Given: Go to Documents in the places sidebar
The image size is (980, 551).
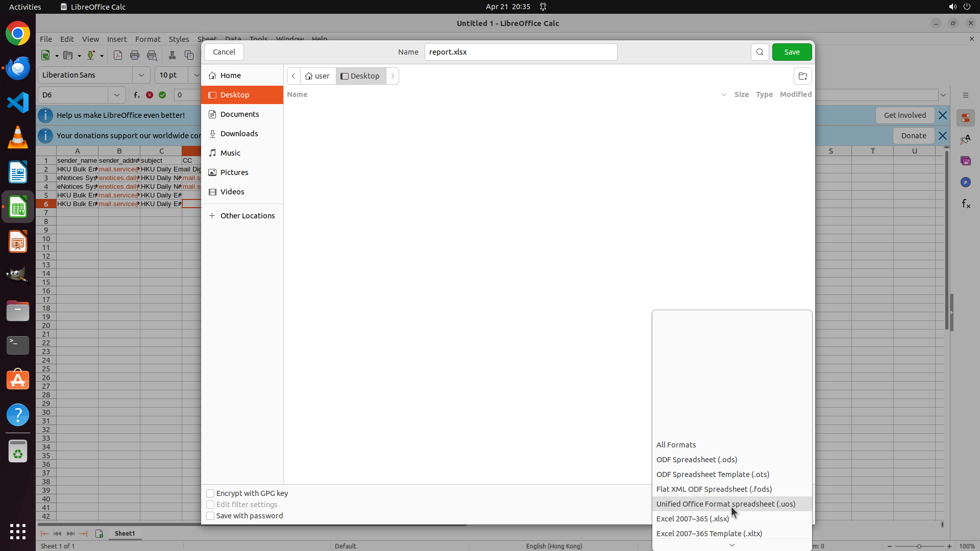Looking at the screenshot, I should 239,114.
